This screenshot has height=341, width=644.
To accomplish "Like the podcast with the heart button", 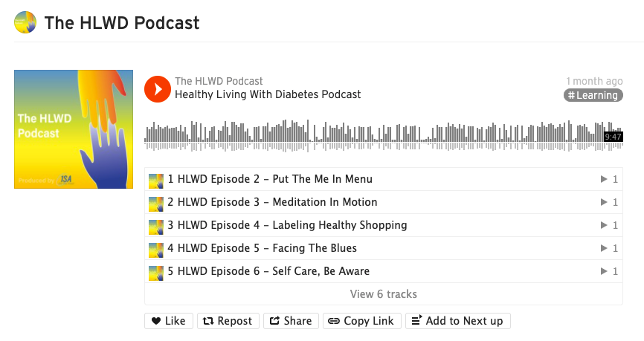I will pyautogui.click(x=169, y=321).
